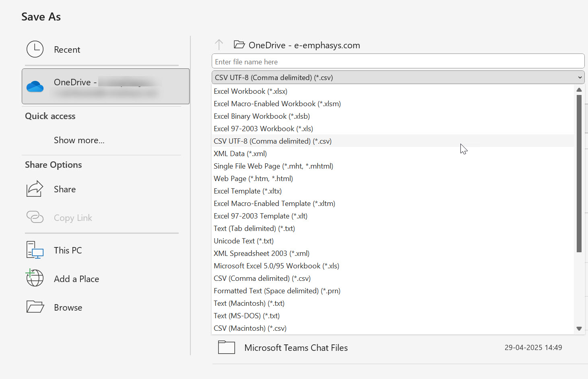Click the Copy Link label
Screen dimensions: 588x379
[73, 218]
